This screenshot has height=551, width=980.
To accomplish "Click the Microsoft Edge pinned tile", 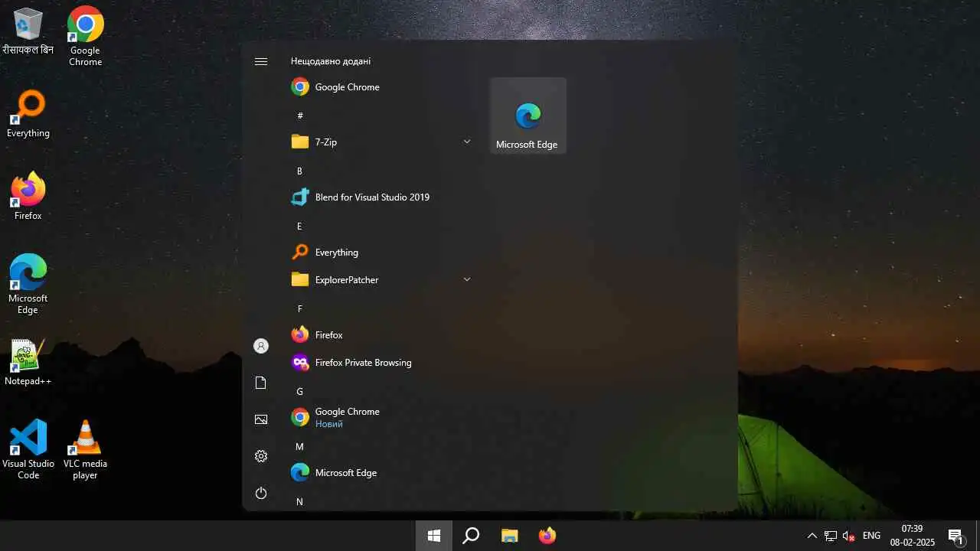I will click(528, 116).
